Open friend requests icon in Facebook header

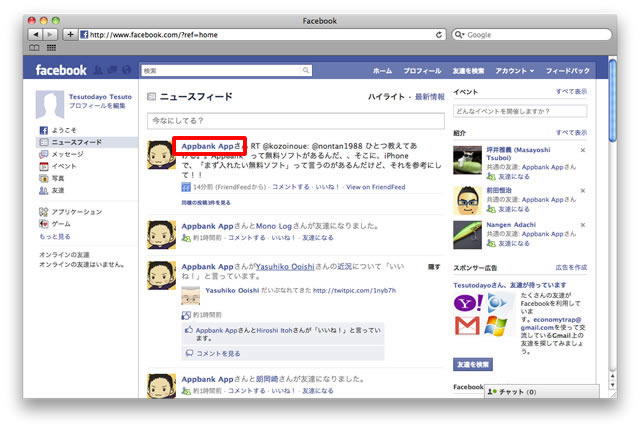coord(98,70)
